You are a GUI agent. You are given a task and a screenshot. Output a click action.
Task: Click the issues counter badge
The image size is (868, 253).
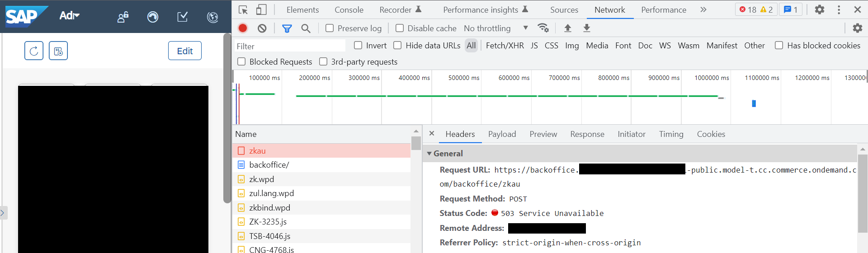(791, 9)
